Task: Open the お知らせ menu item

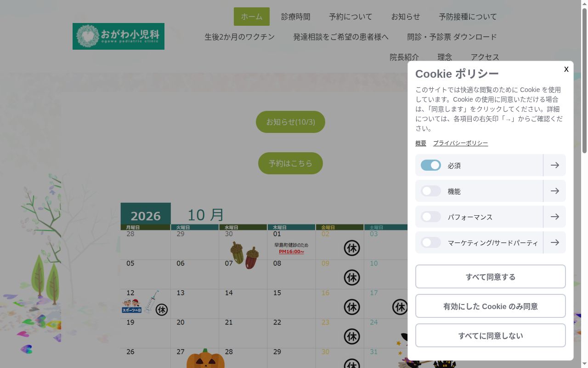Action: pos(406,17)
